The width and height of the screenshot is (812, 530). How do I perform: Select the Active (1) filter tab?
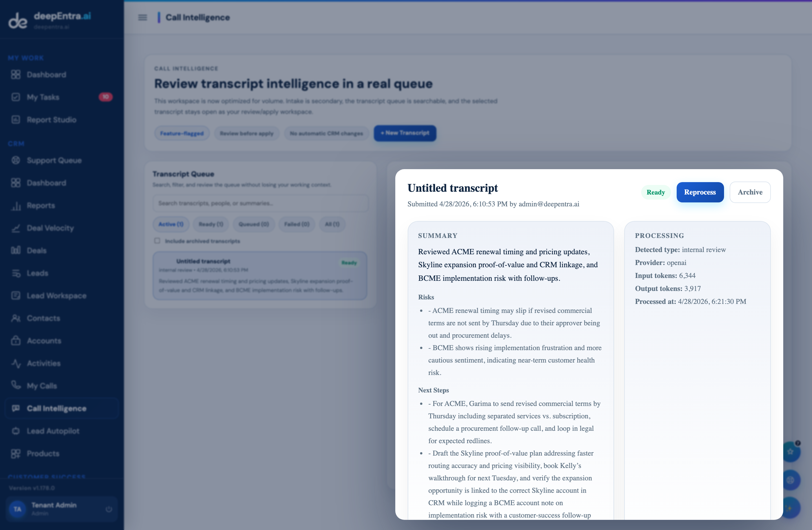click(171, 224)
